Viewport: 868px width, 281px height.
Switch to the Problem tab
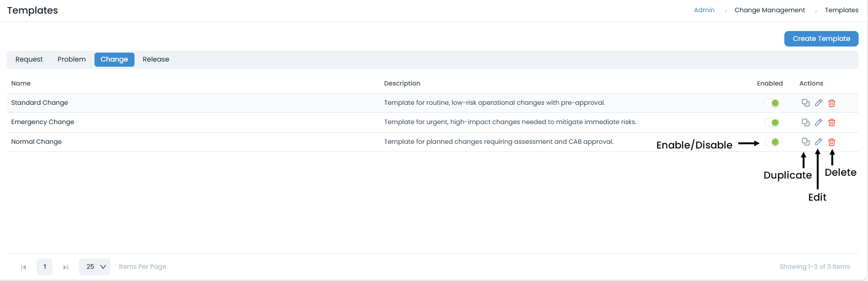click(71, 60)
